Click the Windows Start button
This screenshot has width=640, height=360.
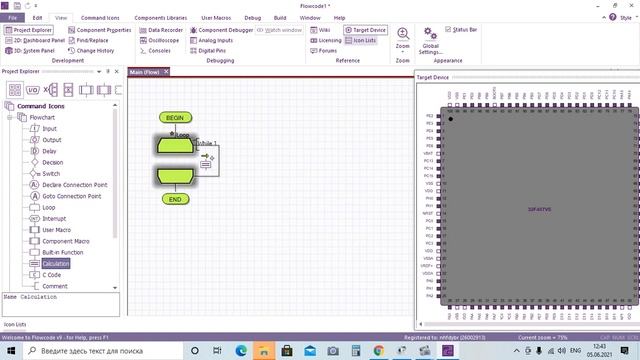11,351
